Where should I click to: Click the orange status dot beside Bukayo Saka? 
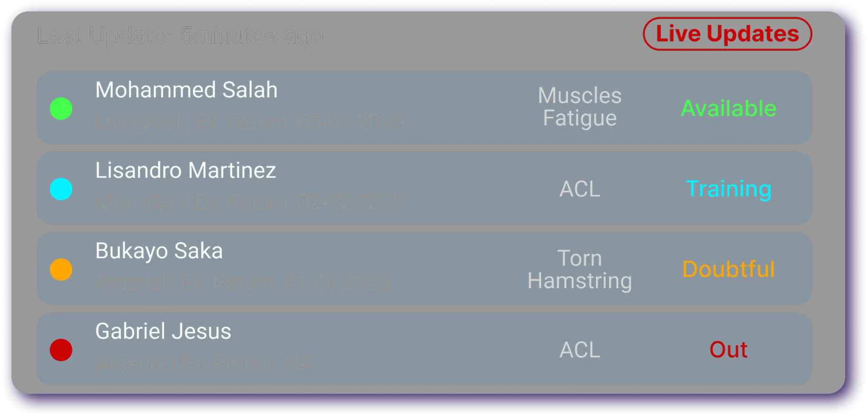coord(61,269)
